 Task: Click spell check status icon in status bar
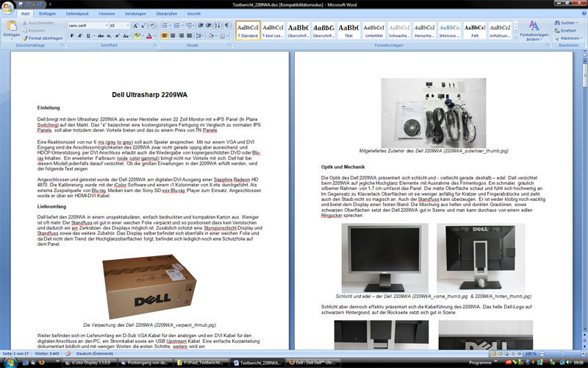tap(68, 353)
